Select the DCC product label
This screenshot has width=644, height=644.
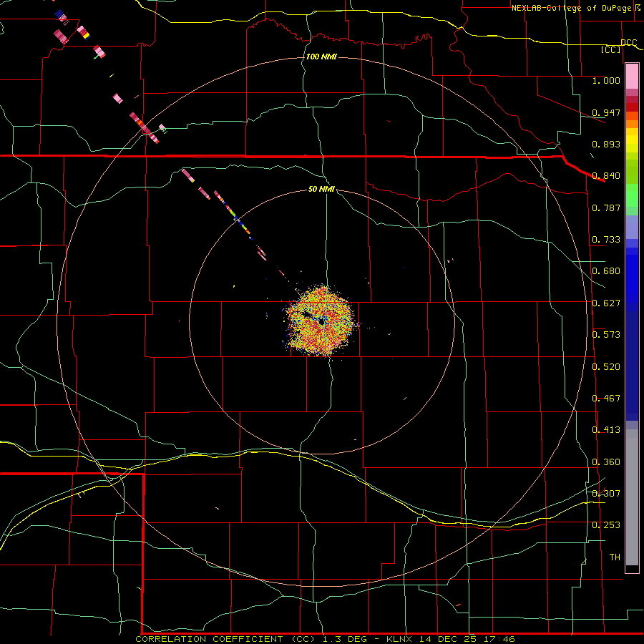[628, 43]
